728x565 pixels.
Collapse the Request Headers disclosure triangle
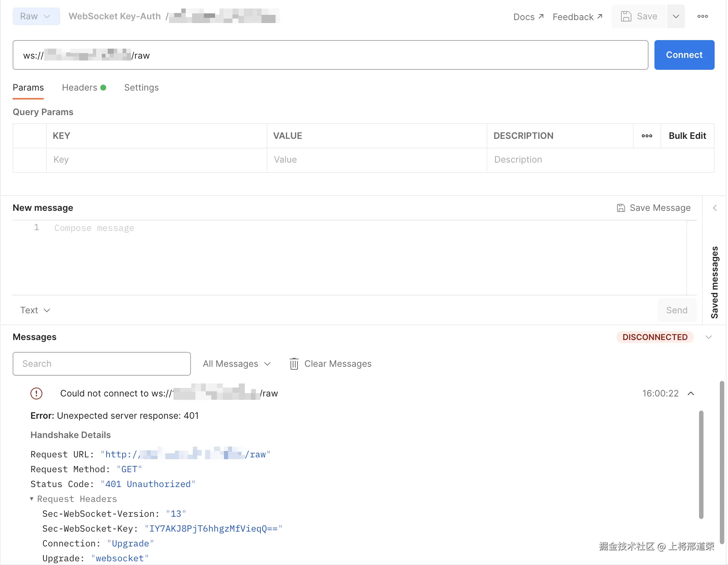(x=32, y=499)
